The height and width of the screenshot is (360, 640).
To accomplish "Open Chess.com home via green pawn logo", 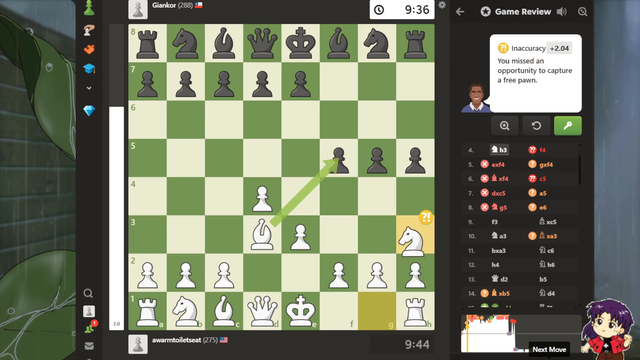I will [89, 8].
